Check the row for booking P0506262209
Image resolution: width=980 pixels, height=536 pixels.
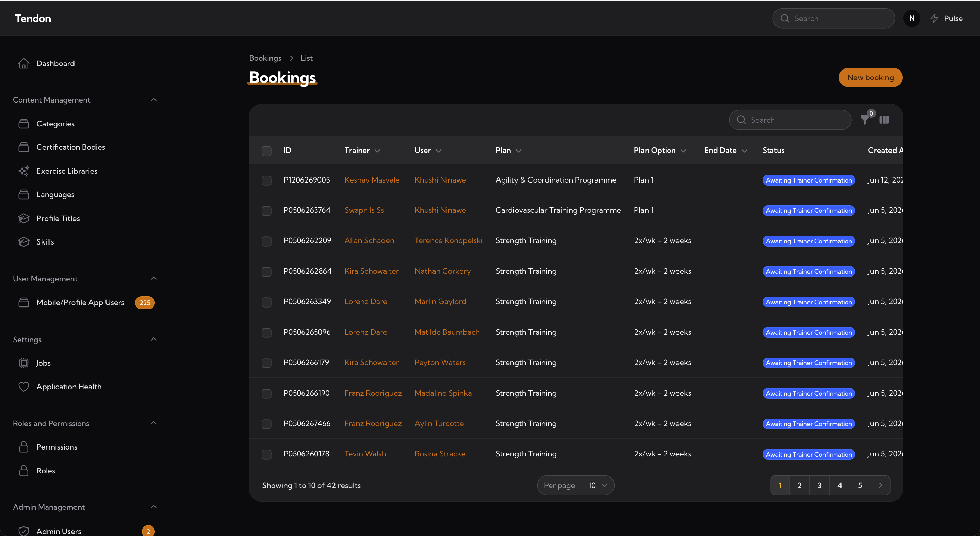267,241
